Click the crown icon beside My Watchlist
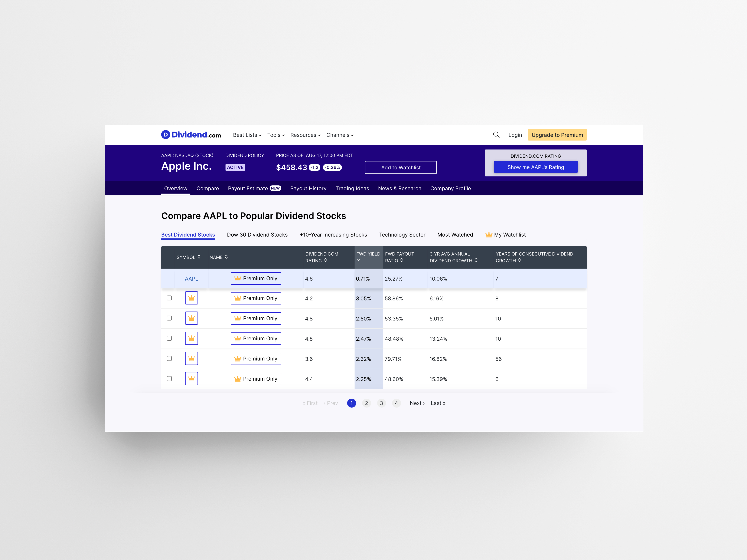This screenshot has height=560, width=747. click(489, 235)
